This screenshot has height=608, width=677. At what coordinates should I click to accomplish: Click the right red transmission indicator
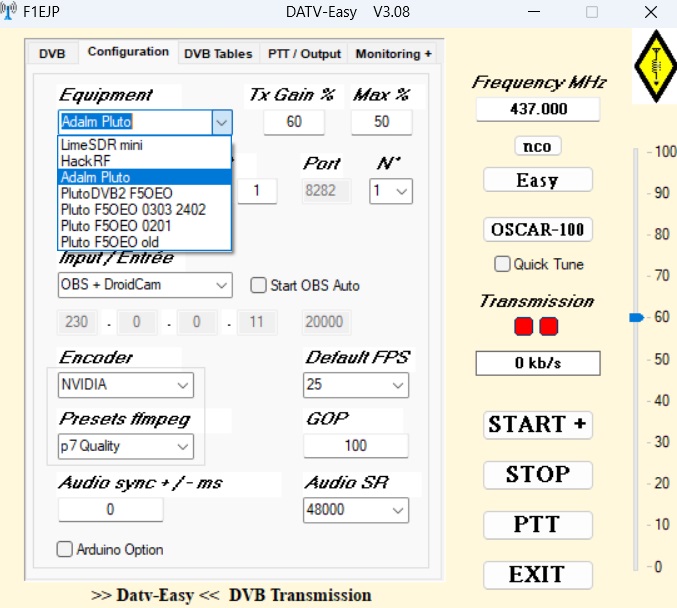coord(548,326)
